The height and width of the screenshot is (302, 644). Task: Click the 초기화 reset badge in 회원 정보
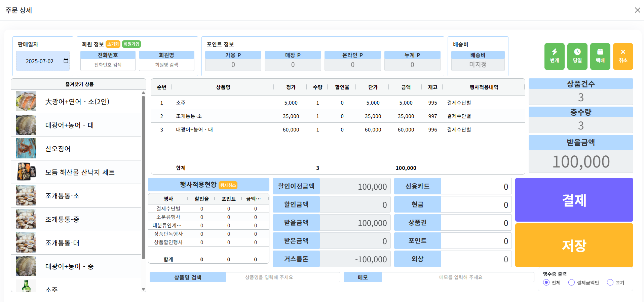click(x=113, y=44)
